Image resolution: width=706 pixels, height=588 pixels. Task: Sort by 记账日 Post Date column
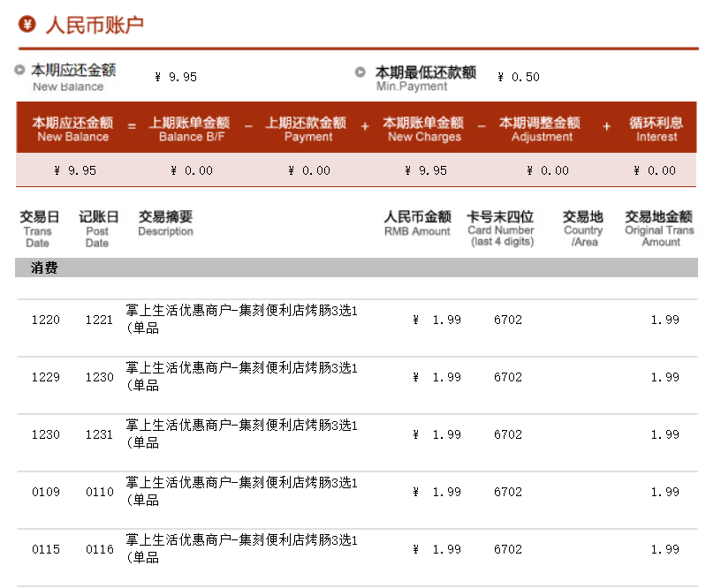coord(97,229)
